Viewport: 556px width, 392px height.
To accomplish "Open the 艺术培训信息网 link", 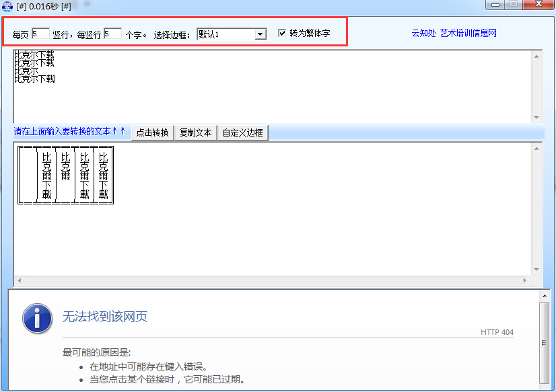I will tap(468, 33).
